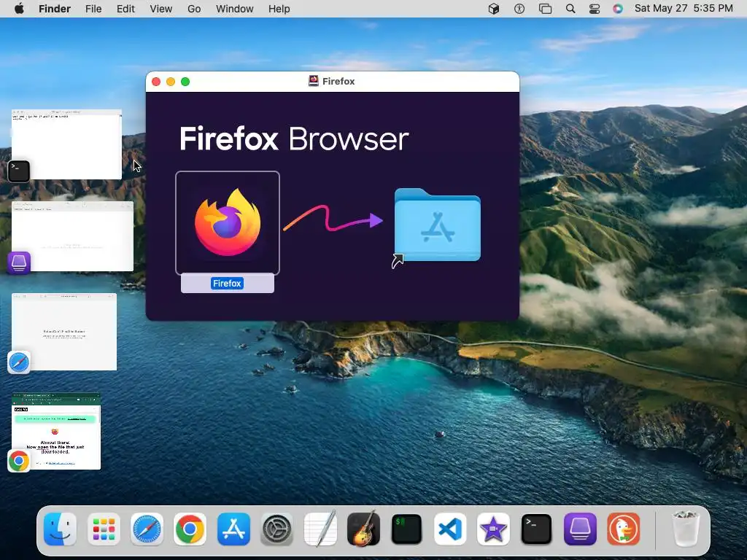Click the accessibility icon in menu bar
Viewport: 747px width, 560px height.
[519, 9]
